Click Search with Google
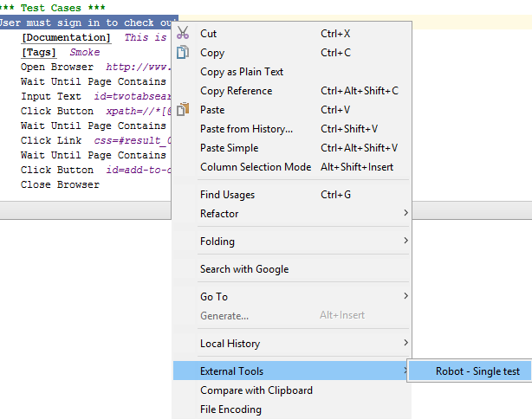The image size is (532, 419). (x=244, y=269)
